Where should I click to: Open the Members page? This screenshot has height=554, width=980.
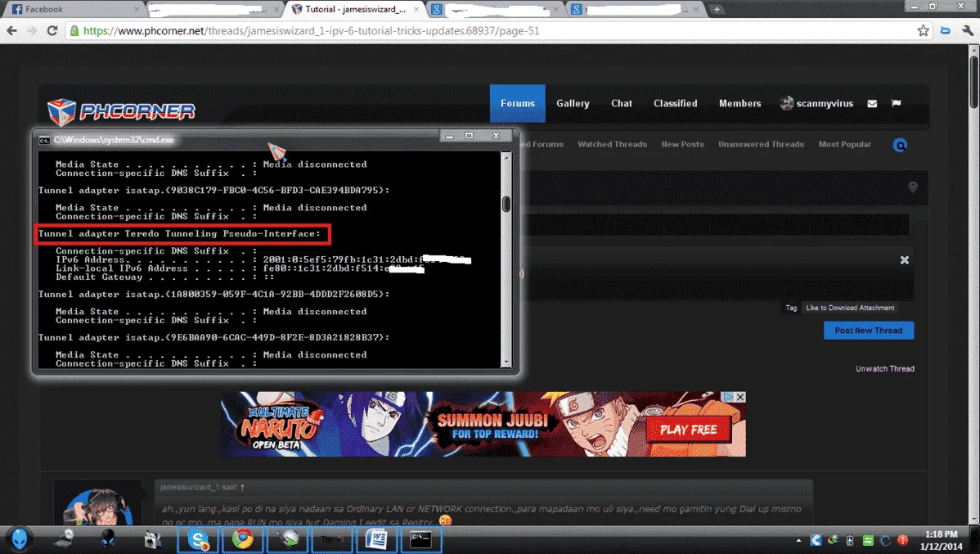click(739, 103)
